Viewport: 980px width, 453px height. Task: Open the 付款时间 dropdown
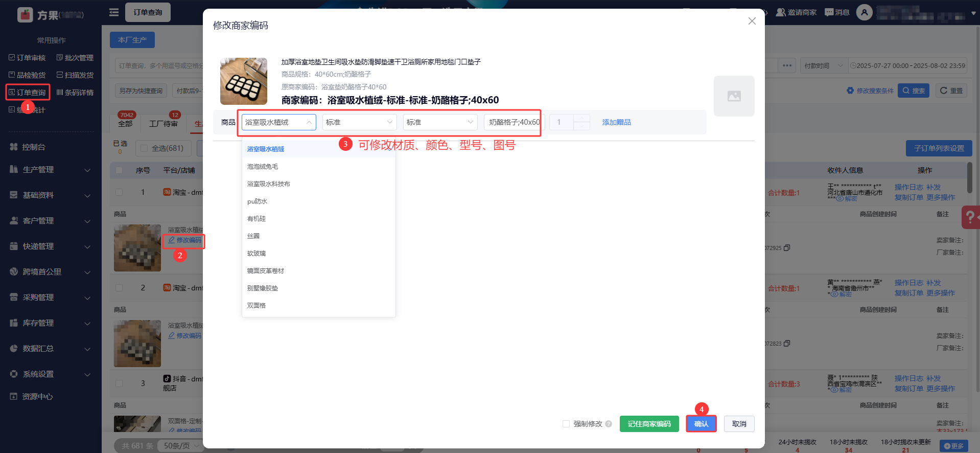pyautogui.click(x=824, y=65)
